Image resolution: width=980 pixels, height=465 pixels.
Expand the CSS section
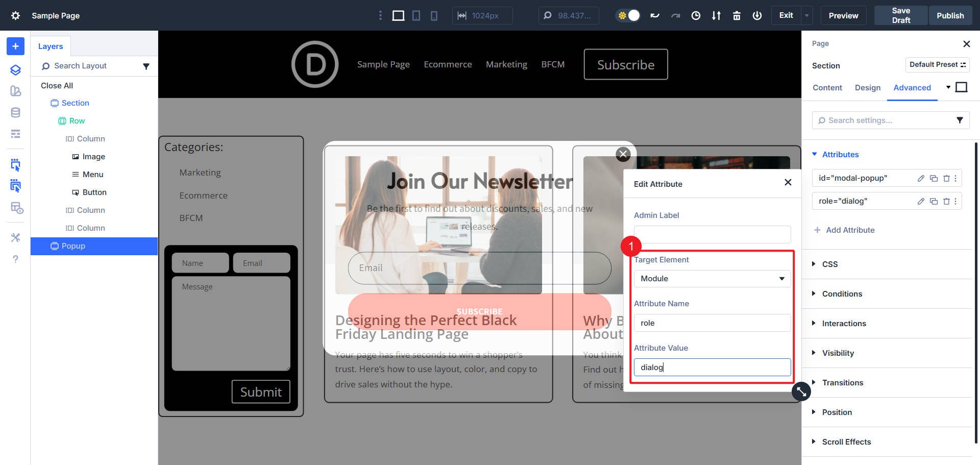(x=830, y=264)
